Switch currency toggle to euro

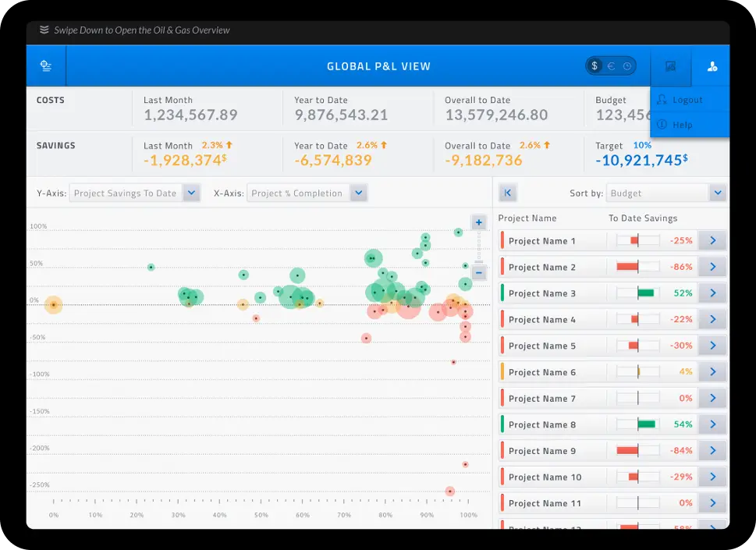point(611,66)
